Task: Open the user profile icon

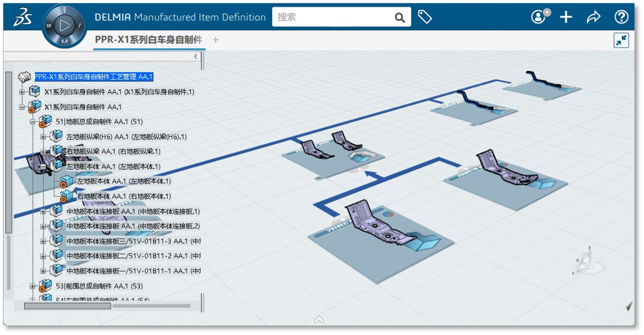Action: (x=539, y=16)
